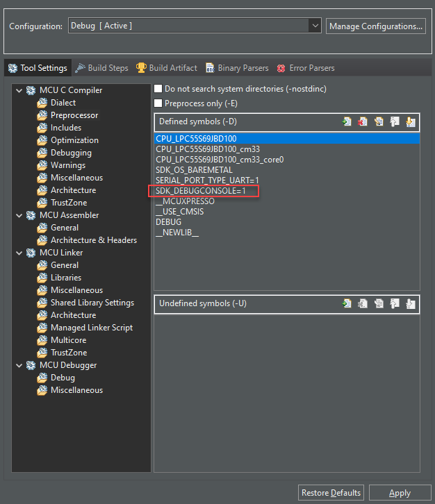This screenshot has width=435, height=504.
Task: Move defined symbol up in list
Action: (395, 121)
